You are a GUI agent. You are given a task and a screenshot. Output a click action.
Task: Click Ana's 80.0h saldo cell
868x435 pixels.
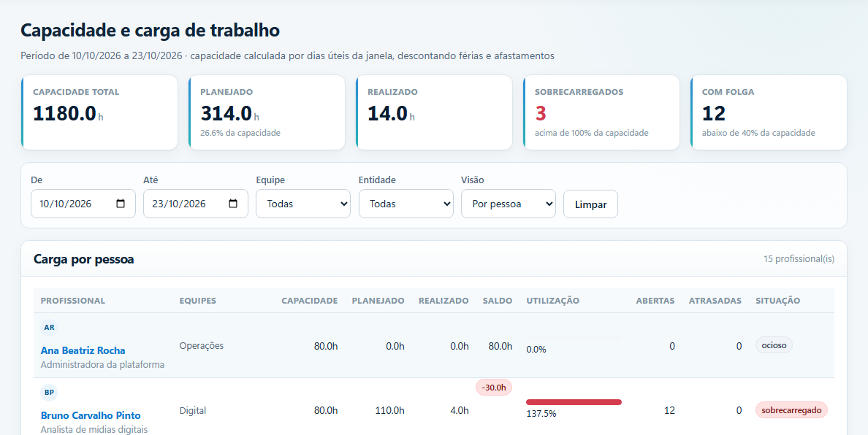point(500,346)
